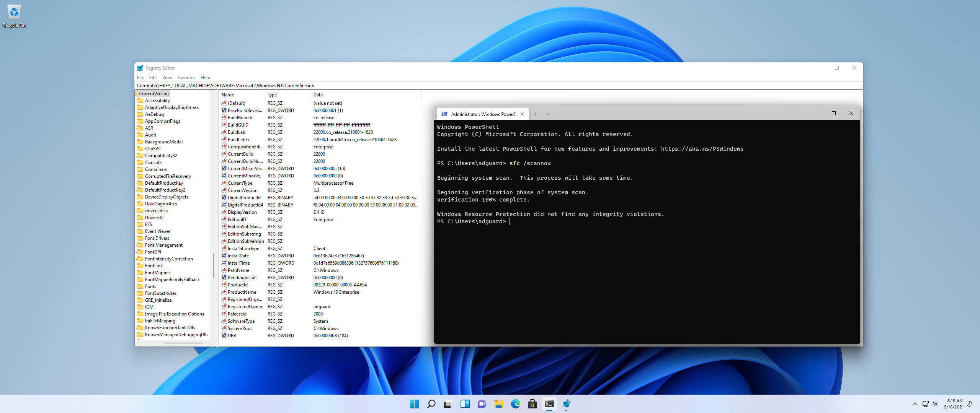Click the registry address path bar
The image size is (980, 413).
coord(498,86)
